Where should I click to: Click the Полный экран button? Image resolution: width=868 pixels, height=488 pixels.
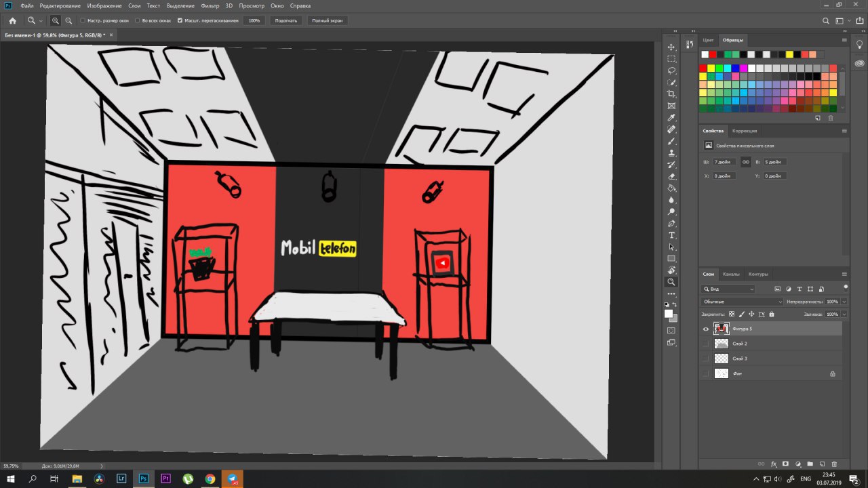tap(327, 21)
